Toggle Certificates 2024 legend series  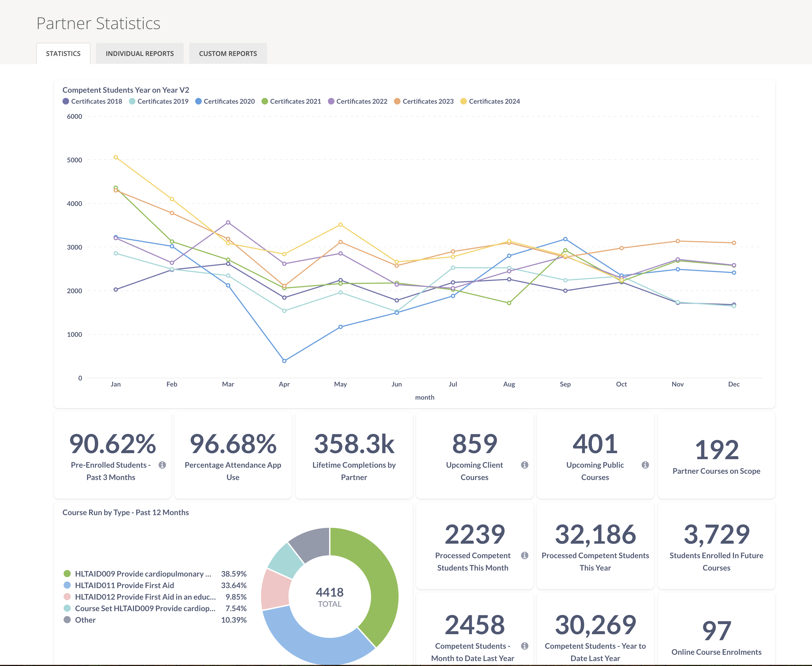click(x=490, y=101)
